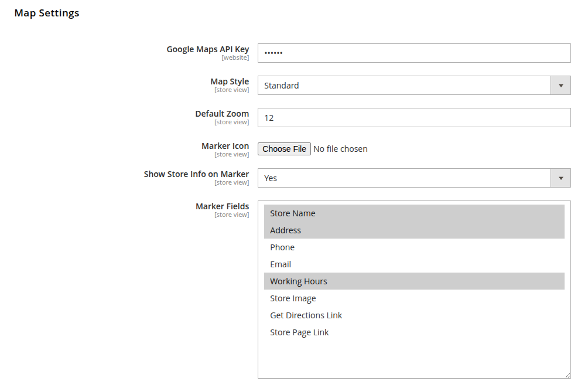Select Store Name in Marker Fields

click(x=414, y=213)
